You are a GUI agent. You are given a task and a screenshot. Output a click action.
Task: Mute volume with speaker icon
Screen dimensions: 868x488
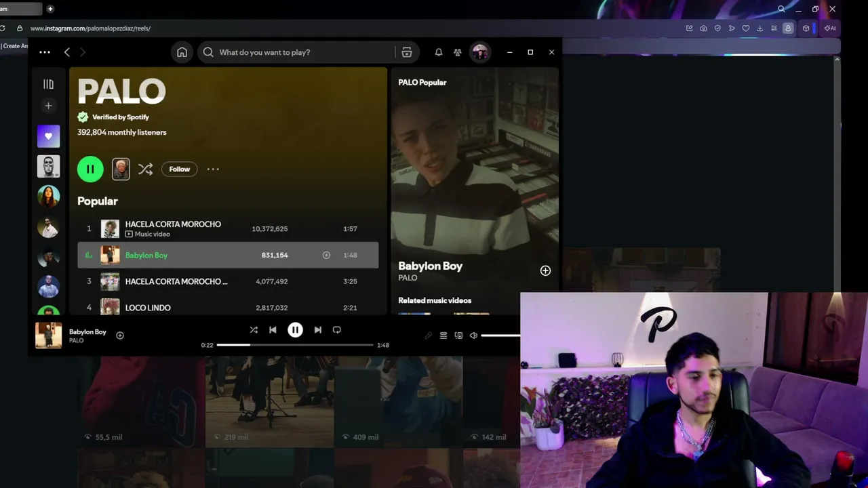click(x=473, y=335)
